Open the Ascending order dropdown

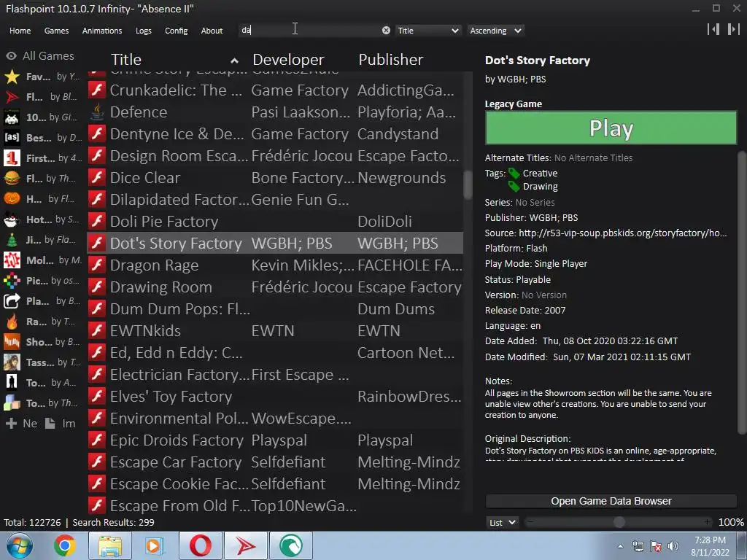[495, 31]
